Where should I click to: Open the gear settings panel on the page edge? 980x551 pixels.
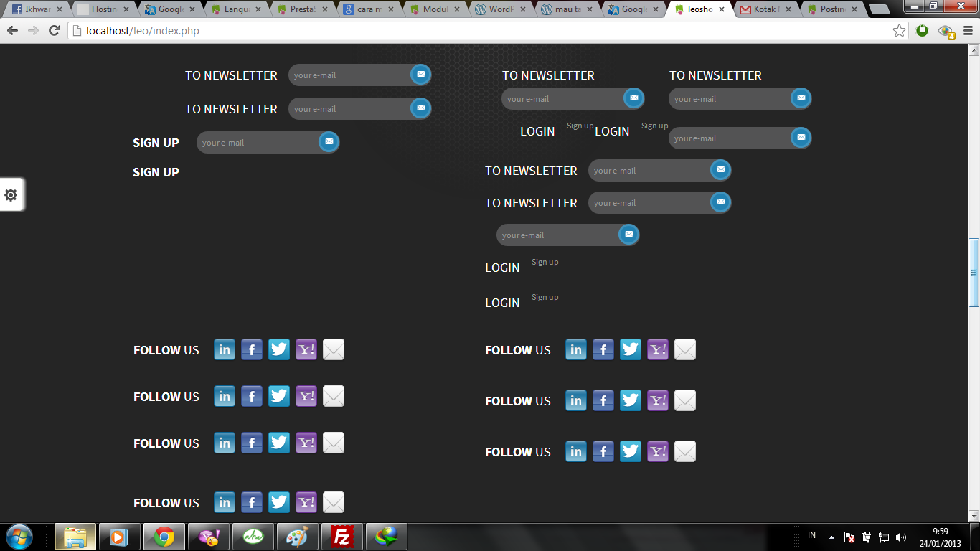(11, 194)
